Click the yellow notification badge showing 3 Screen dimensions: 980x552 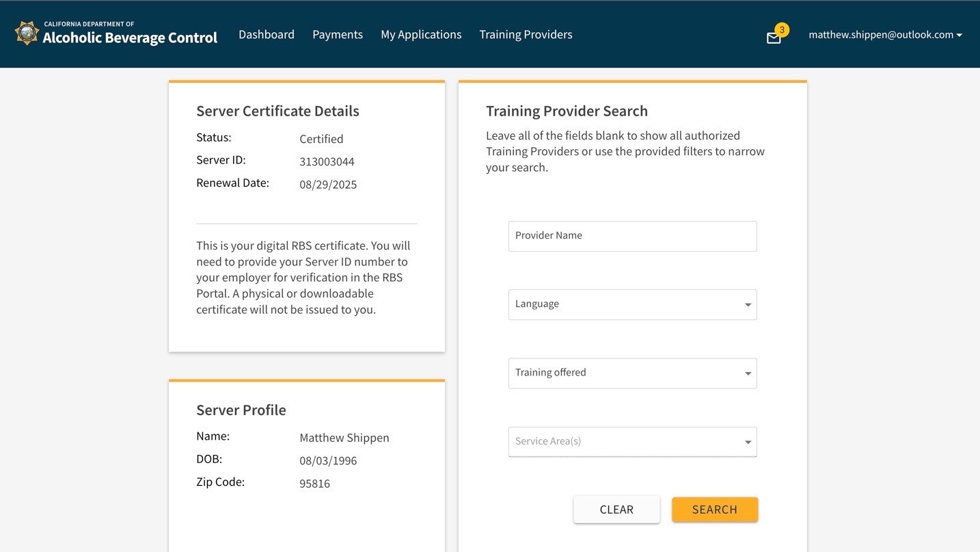tap(782, 29)
